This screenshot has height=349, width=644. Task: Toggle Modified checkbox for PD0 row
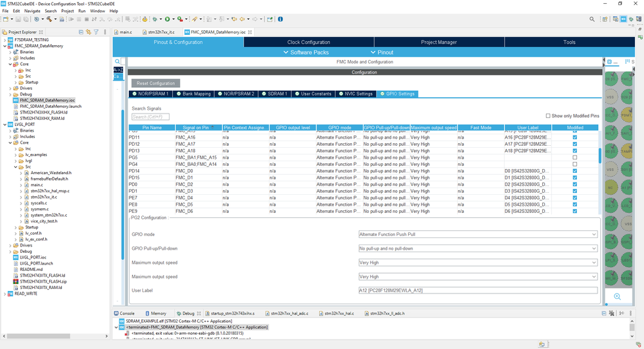pyautogui.click(x=574, y=184)
